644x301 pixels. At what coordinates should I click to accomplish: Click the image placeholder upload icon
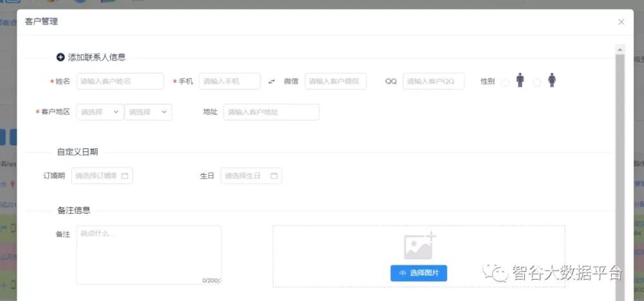click(420, 246)
